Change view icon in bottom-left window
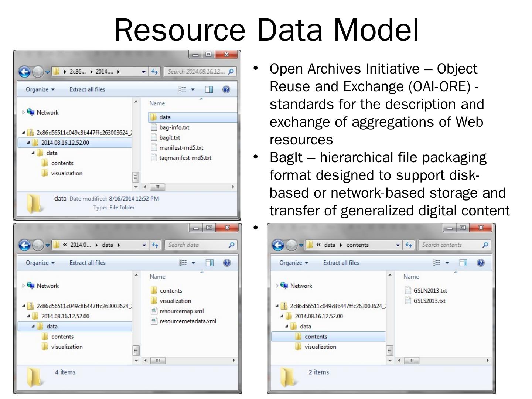The height and width of the screenshot is (399, 532). 183,263
